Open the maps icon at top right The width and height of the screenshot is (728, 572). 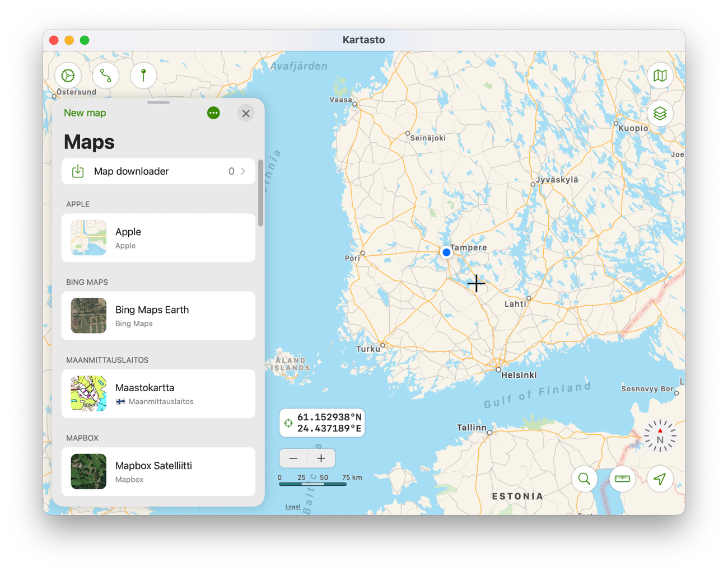(x=660, y=76)
